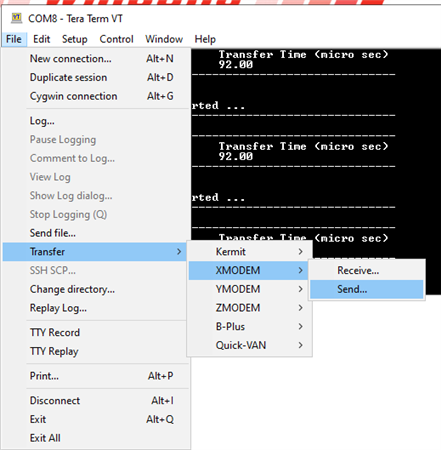Open the Setup menu
441x450 pixels.
click(75, 39)
